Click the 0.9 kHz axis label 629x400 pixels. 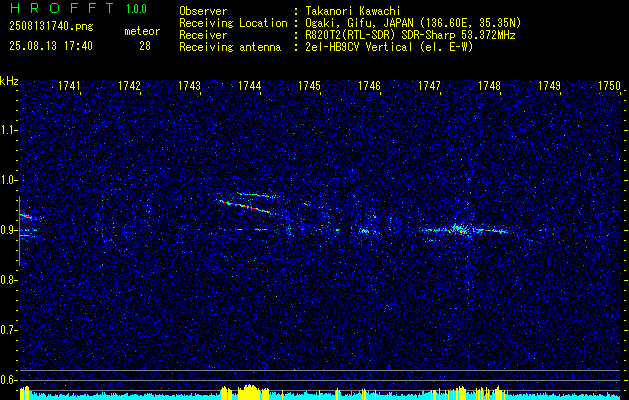(x=8, y=230)
